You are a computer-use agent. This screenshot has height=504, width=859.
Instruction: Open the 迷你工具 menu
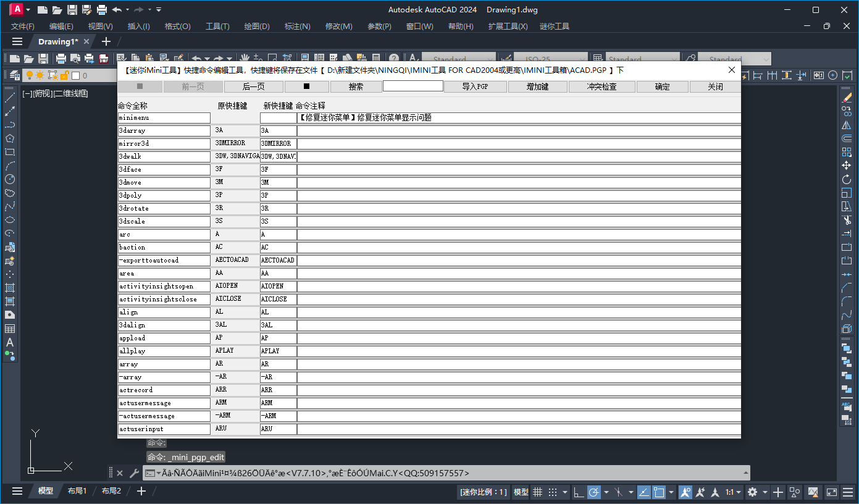pyautogui.click(x=555, y=27)
